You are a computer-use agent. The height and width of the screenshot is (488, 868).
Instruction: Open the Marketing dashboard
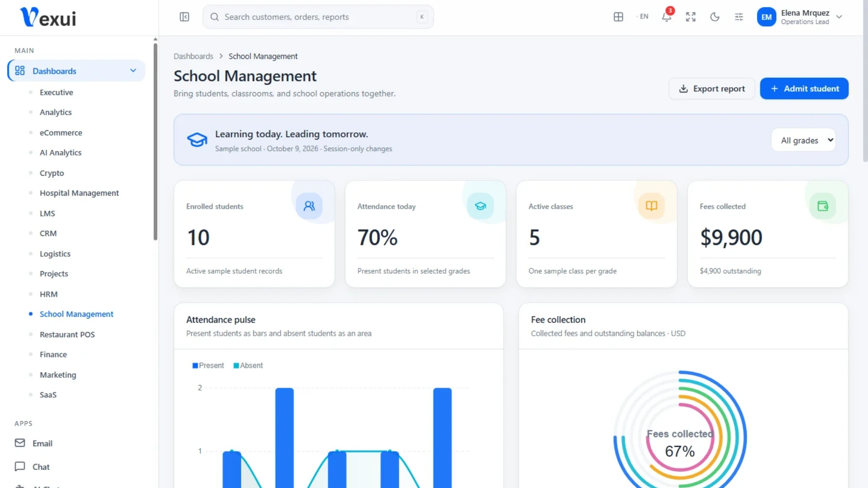(58, 375)
